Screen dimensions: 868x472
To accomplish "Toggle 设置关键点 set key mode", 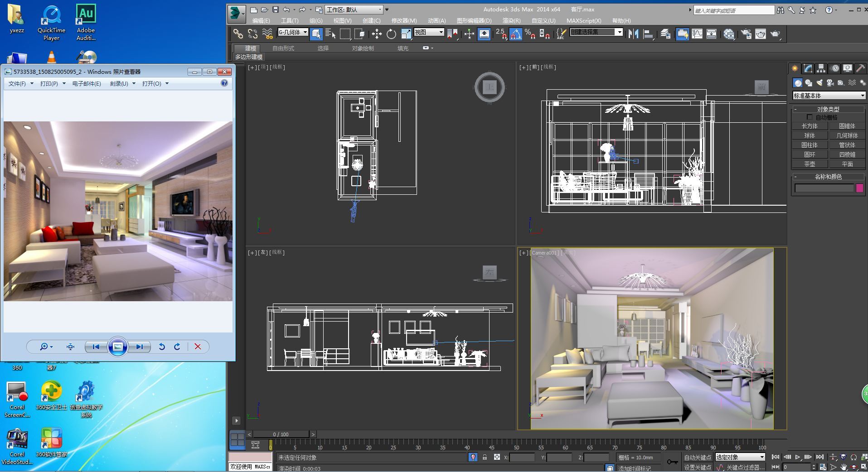I will pyautogui.click(x=698, y=467).
